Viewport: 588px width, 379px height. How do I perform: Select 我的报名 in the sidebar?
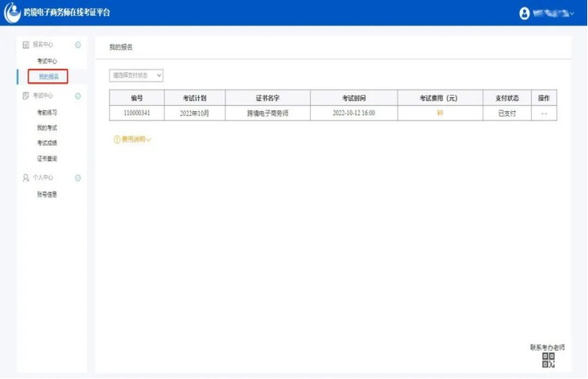point(48,76)
